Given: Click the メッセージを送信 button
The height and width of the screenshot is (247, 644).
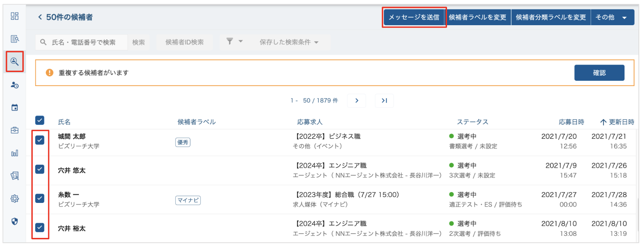Looking at the screenshot, I should 414,17.
